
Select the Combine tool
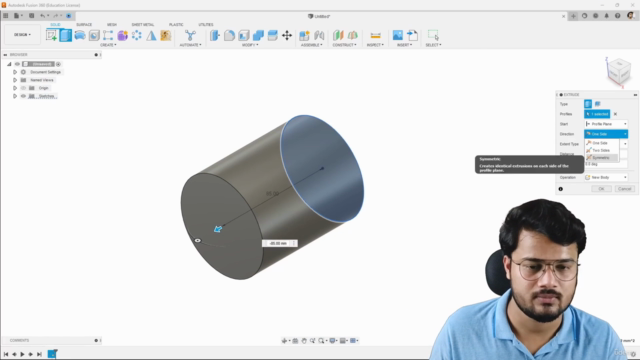tap(258, 36)
